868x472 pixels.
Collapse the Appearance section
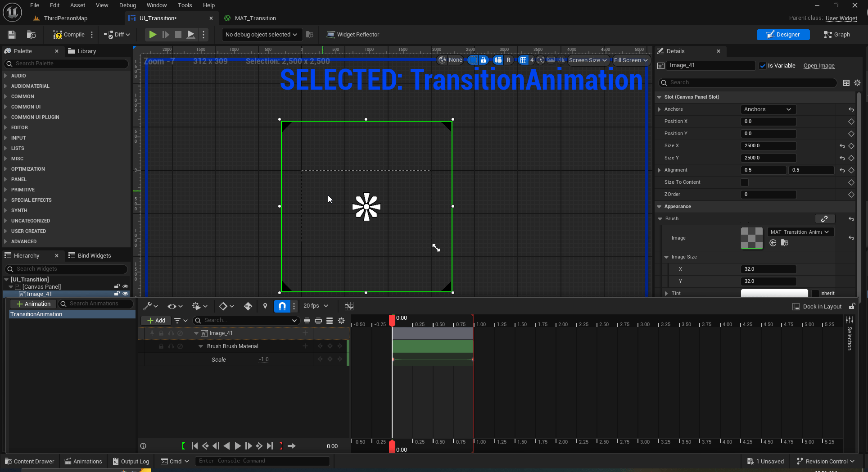tap(660, 206)
